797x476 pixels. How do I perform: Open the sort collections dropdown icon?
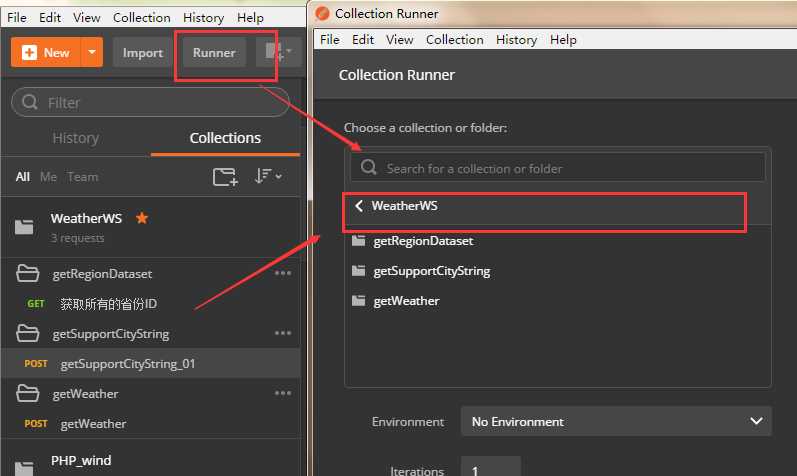(268, 176)
